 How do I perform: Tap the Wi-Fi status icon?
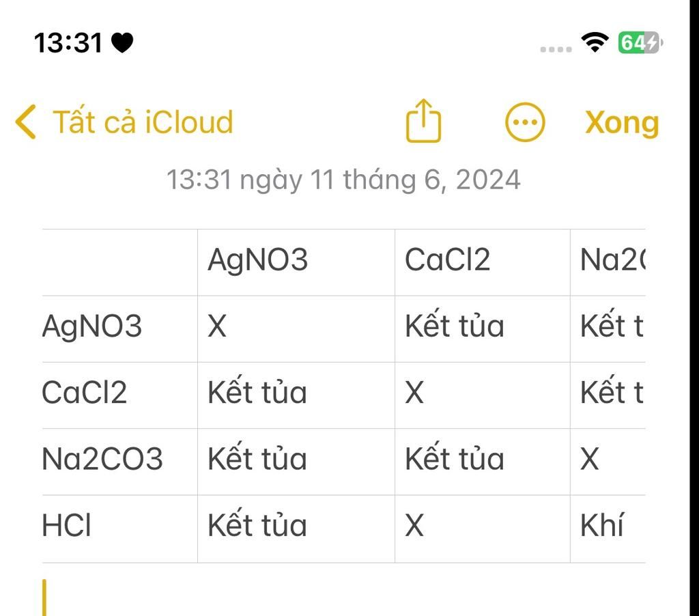tap(595, 43)
